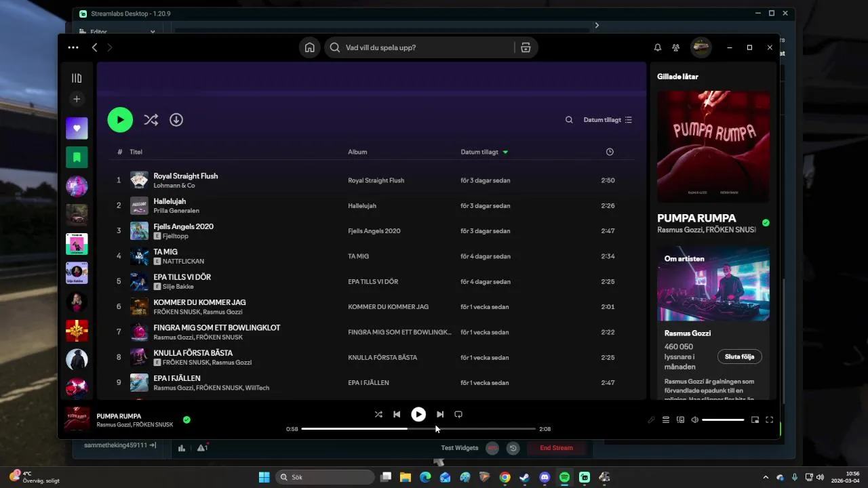Open Discord from the taskbar
Image resolution: width=868 pixels, height=488 pixels.
pos(545,477)
